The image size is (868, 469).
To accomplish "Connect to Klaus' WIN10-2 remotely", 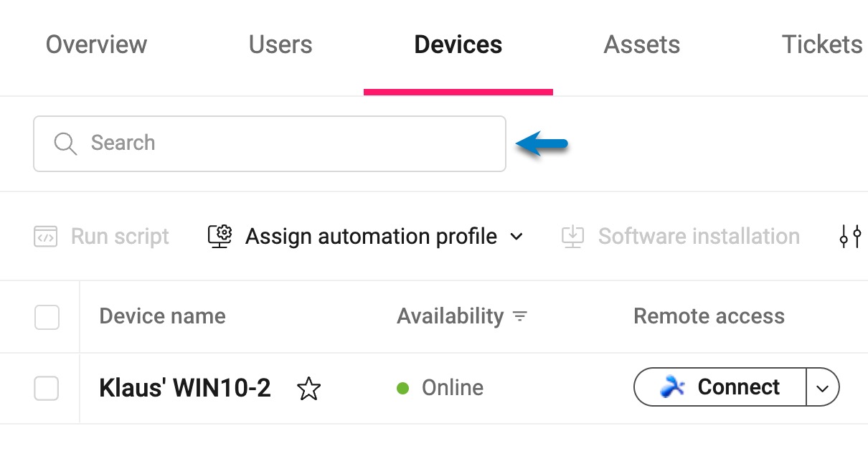I will click(x=720, y=387).
